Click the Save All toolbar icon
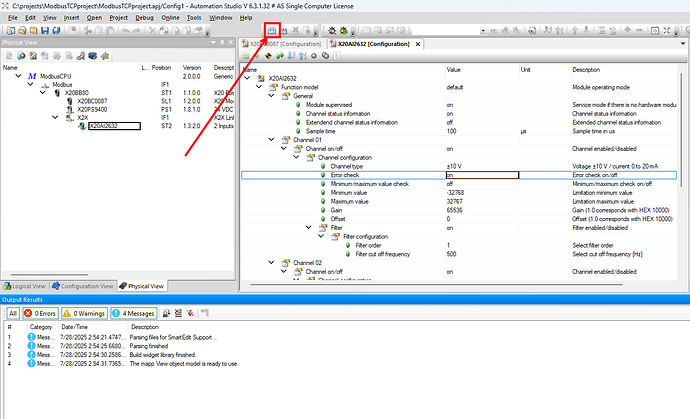This screenshot has height=419, width=690. coord(56,30)
